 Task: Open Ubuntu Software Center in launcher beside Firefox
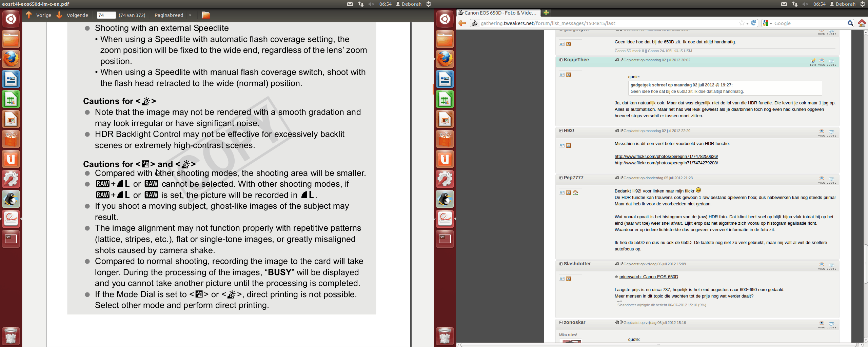(445, 139)
